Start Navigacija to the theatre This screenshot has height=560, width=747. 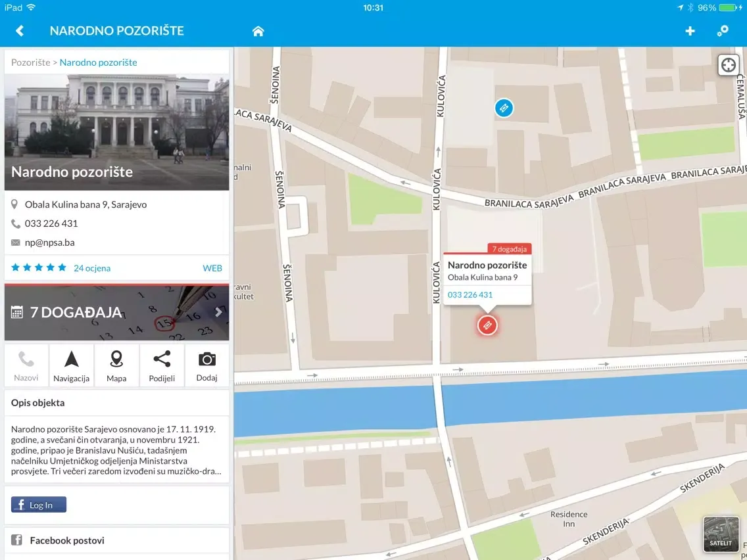pyautogui.click(x=72, y=365)
